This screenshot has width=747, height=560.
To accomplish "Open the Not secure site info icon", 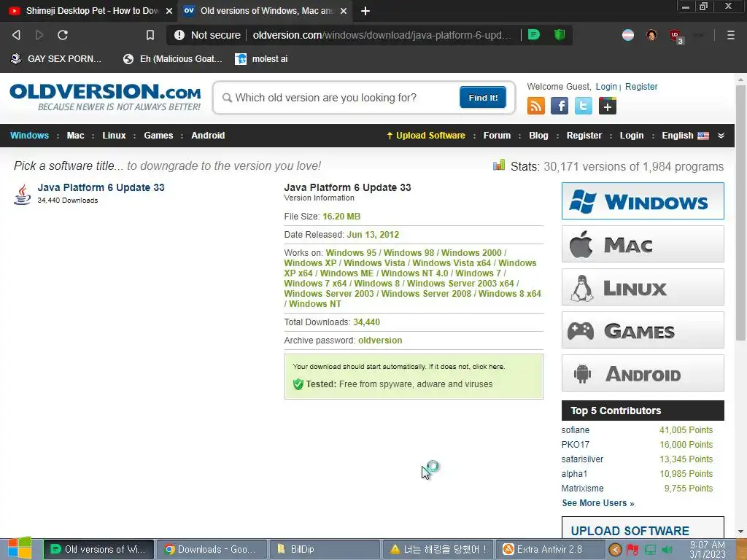I will pyautogui.click(x=179, y=35).
